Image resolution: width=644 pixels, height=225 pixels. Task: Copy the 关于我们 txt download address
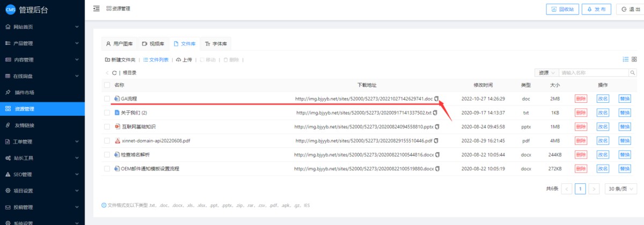coord(435,112)
